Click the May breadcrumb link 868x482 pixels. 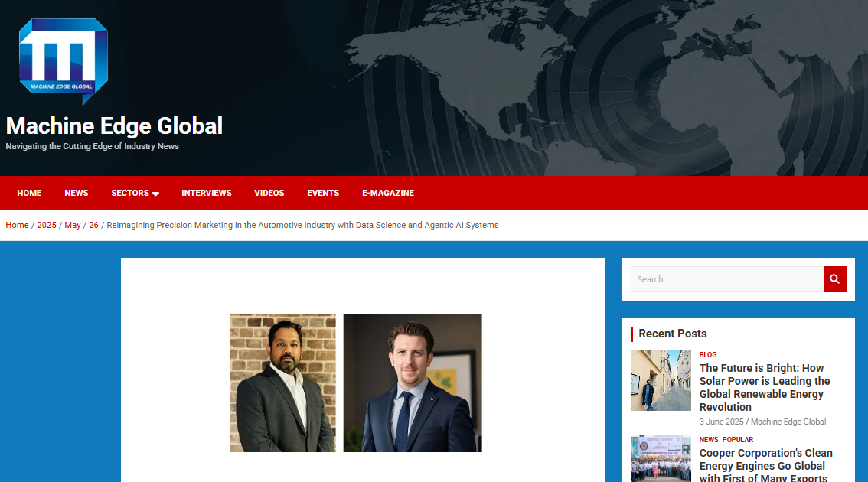73,225
